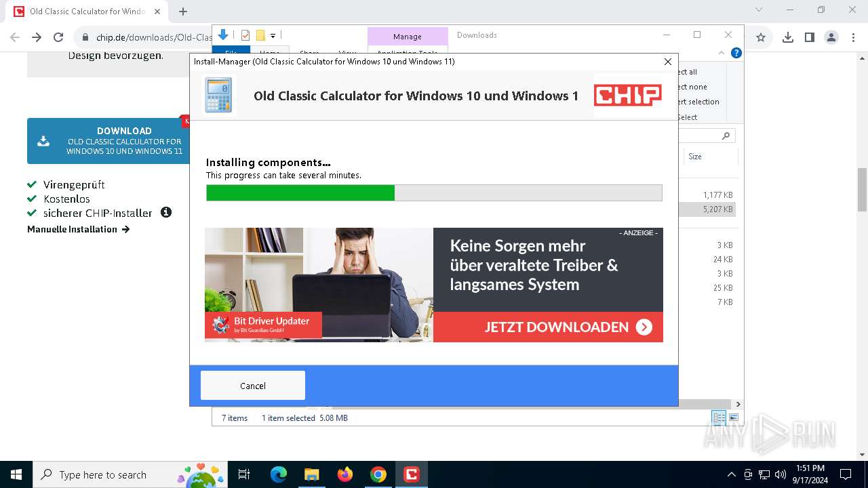The image size is (868, 488).
Task: Click the File Explorer search box magnifier
Action: 726,136
